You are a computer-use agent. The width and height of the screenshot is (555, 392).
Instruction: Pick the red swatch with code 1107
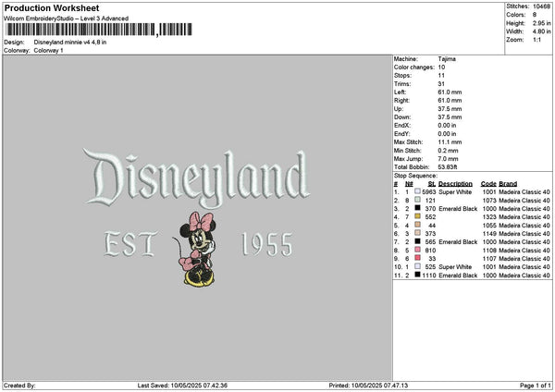pyautogui.click(x=418, y=258)
